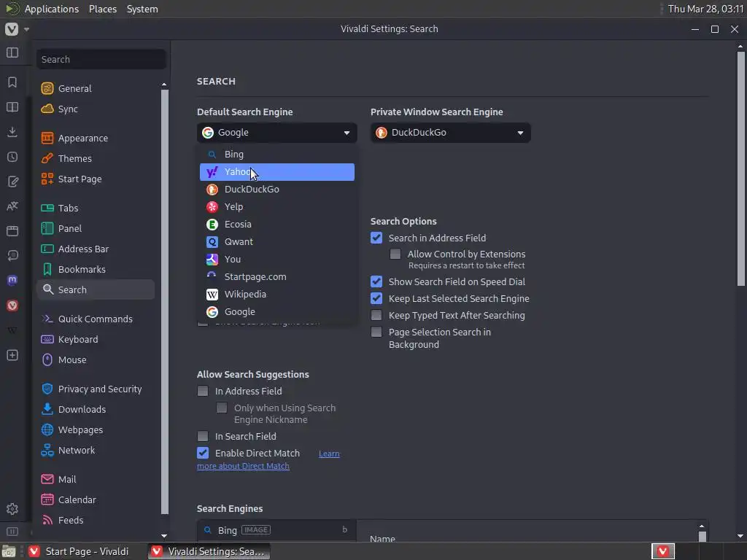Open Private Window Search Engine dropdown
747x560 pixels.
[x=450, y=133]
